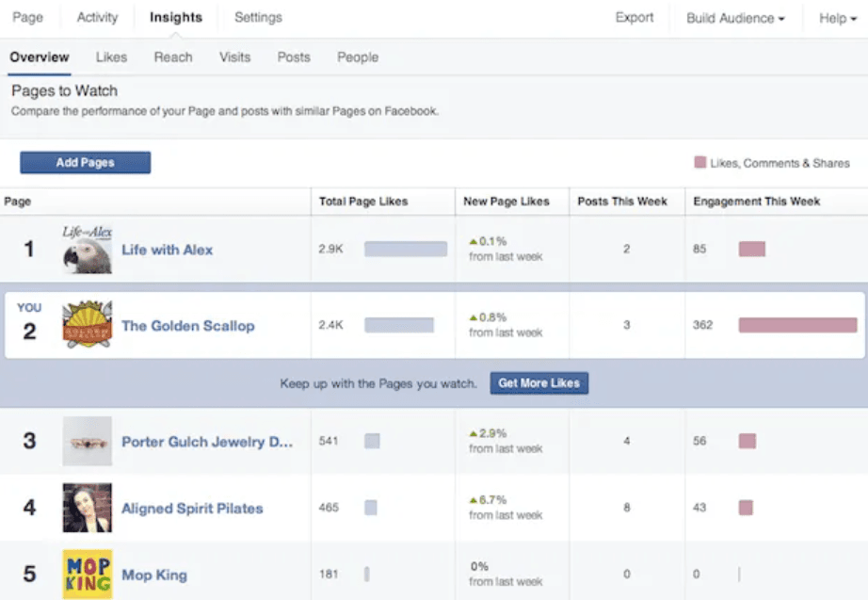This screenshot has height=600, width=868.
Task: Click the Aligned Spirit Pilates profile photo
Action: tap(88, 508)
